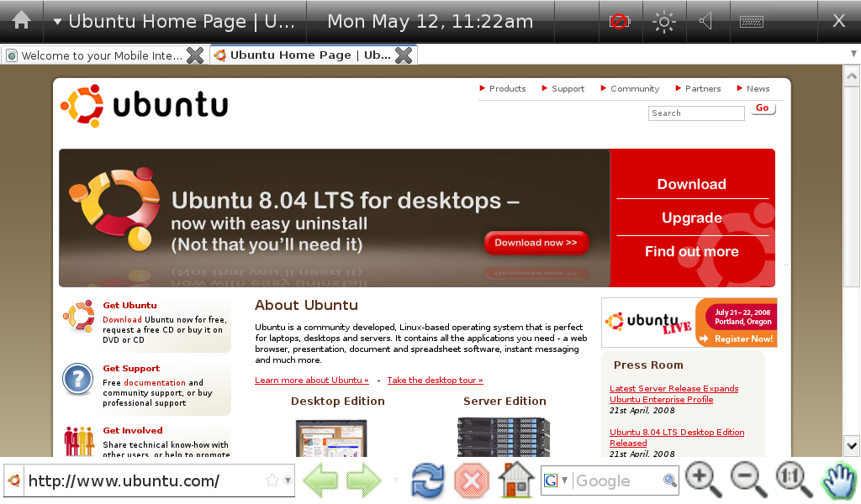Click the scrollbar up arrow
861x504 pixels.
[x=852, y=76]
